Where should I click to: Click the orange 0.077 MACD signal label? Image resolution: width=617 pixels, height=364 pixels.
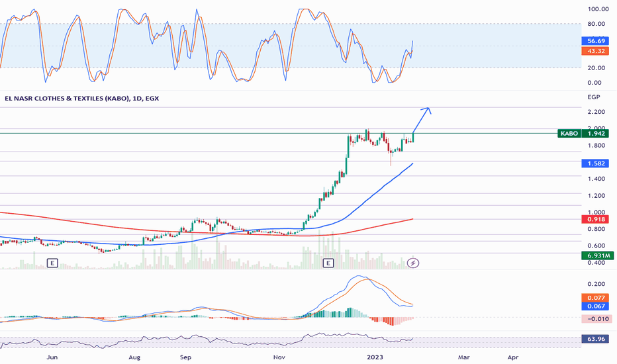pos(596,298)
